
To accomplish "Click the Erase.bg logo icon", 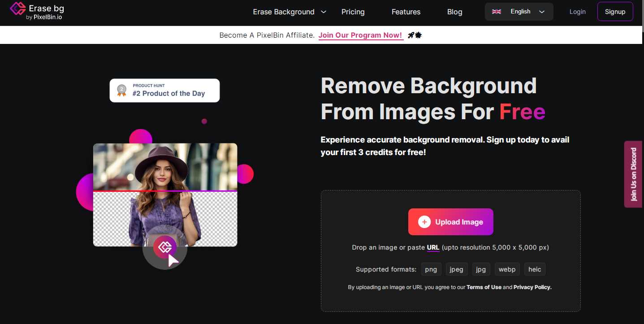I will click(x=18, y=8).
